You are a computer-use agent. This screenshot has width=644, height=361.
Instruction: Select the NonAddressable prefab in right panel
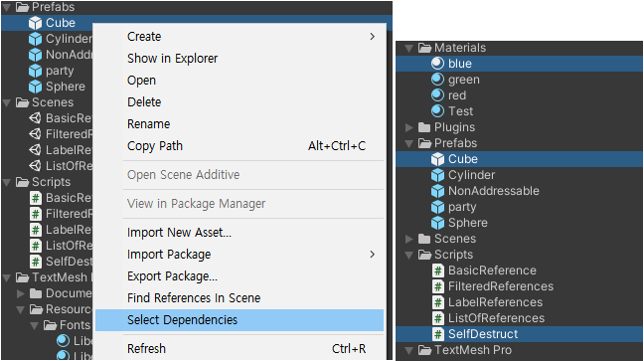(519, 191)
